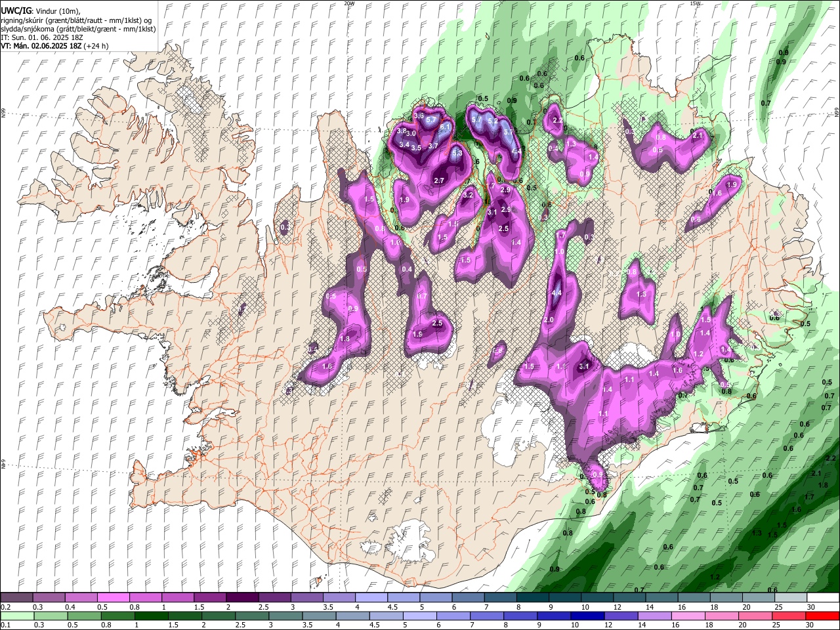Click the 'rigning/skúrir' legend description line
Viewport: 840px width, 630px height.
[x=76, y=20]
